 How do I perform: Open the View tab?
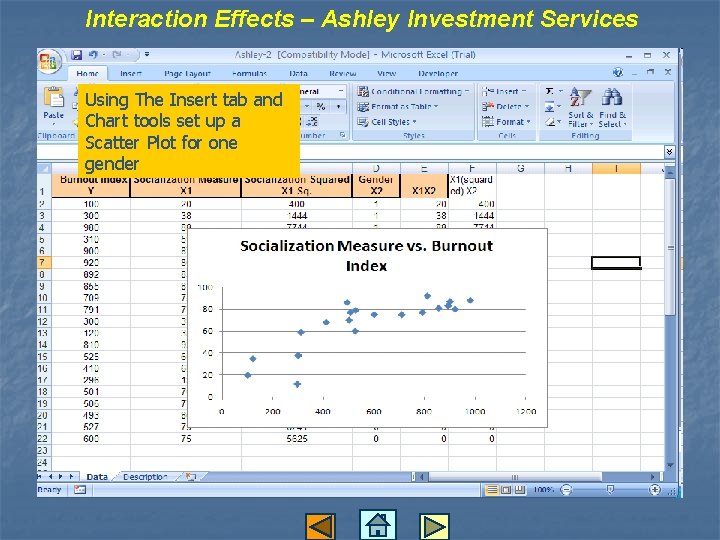386,73
